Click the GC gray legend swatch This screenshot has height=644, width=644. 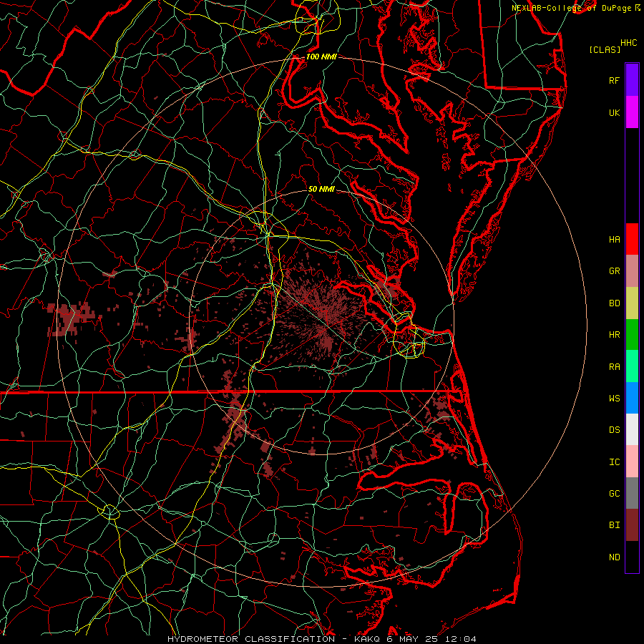coord(632,493)
